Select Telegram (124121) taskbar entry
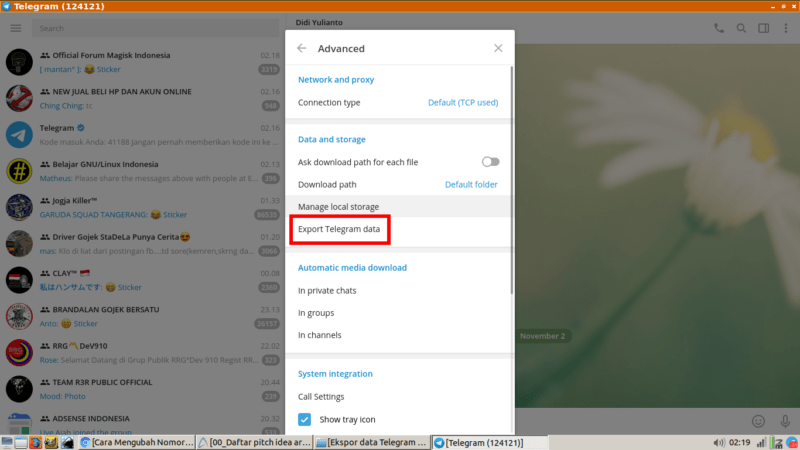This screenshot has height=450, width=800. [x=489, y=442]
